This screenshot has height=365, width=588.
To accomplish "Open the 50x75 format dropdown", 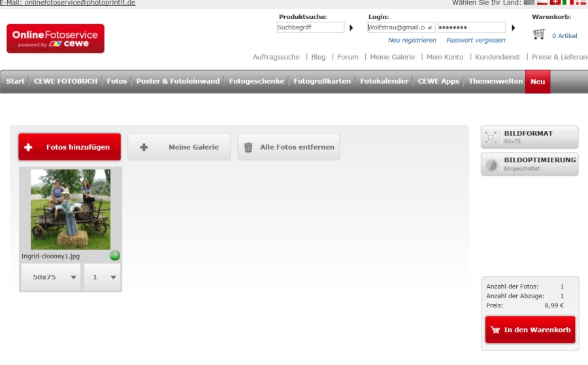I will pyautogui.click(x=50, y=277).
